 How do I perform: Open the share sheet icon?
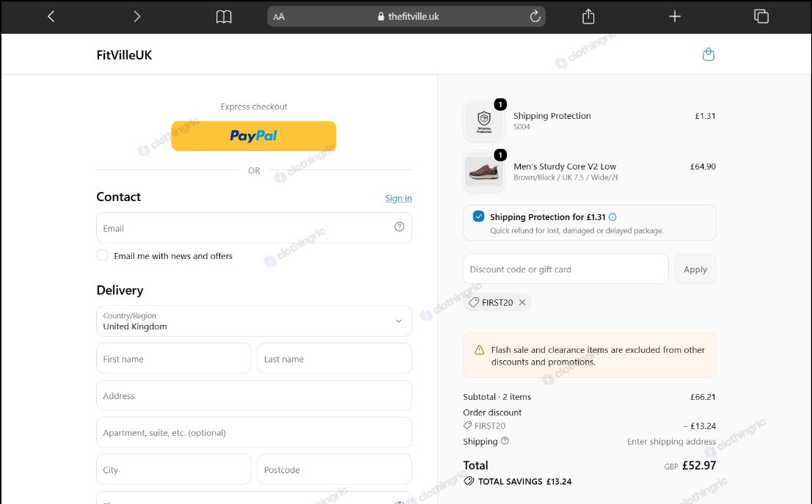click(588, 17)
